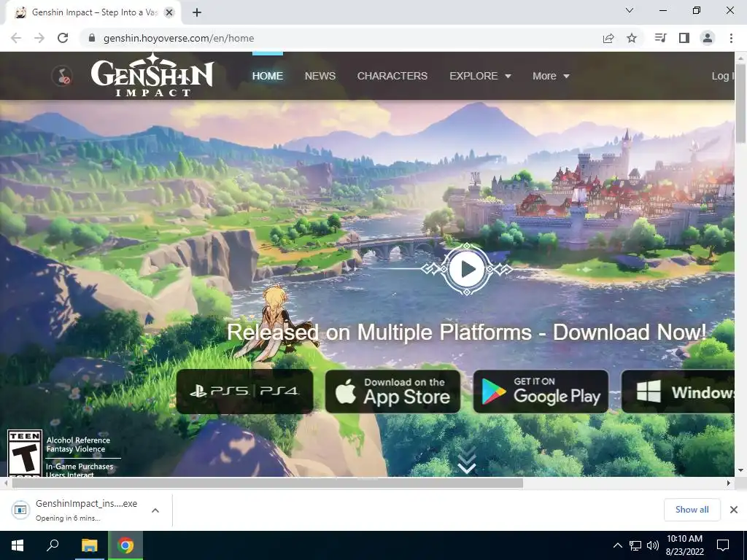Go back with the browser back arrow
Image resolution: width=747 pixels, height=560 pixels.
coord(16,38)
